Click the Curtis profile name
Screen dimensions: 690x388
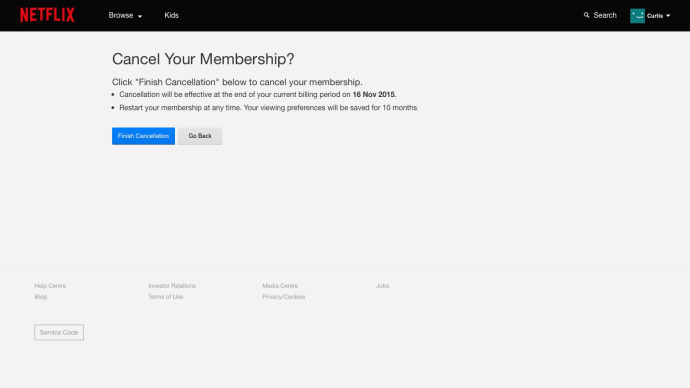tap(655, 16)
